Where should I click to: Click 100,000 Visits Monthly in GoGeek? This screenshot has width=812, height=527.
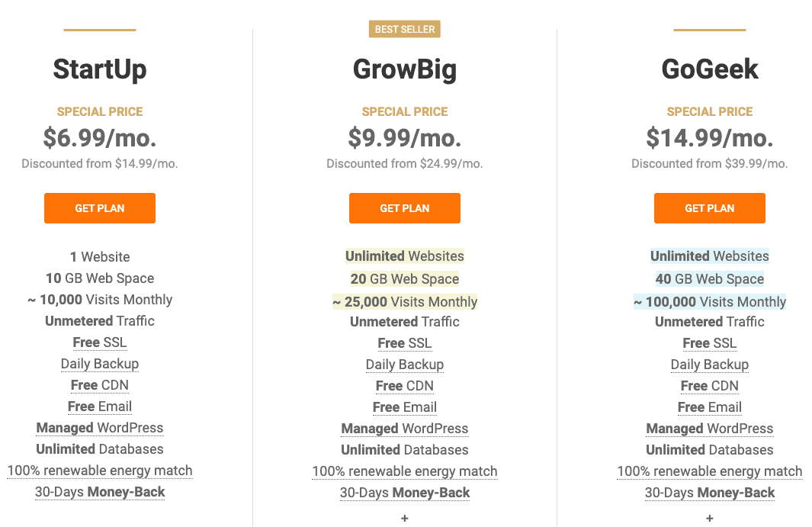click(710, 302)
